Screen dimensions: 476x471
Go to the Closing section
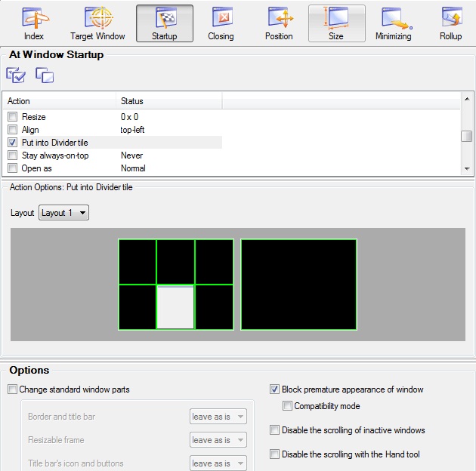click(x=221, y=23)
